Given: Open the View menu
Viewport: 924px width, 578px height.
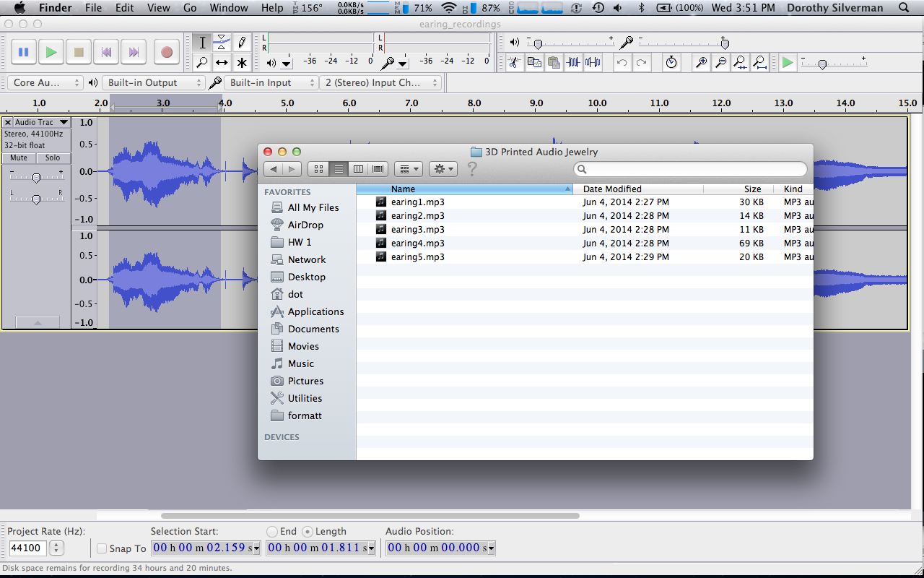Looking at the screenshot, I should click(159, 8).
